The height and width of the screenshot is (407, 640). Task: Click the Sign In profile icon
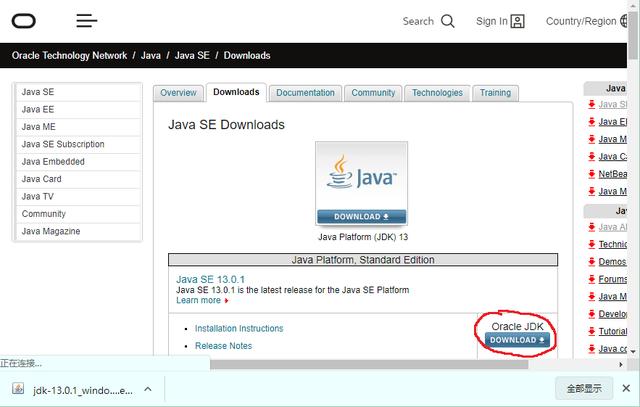518,21
